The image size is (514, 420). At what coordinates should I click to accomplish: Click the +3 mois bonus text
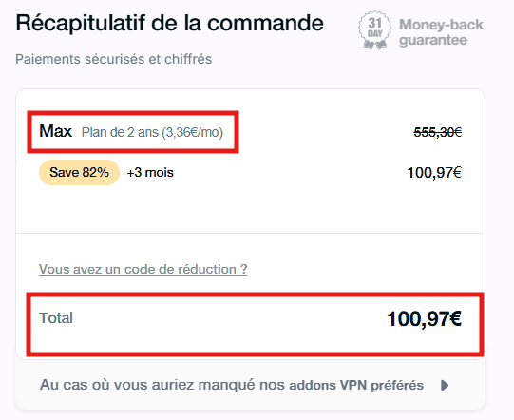tap(150, 172)
